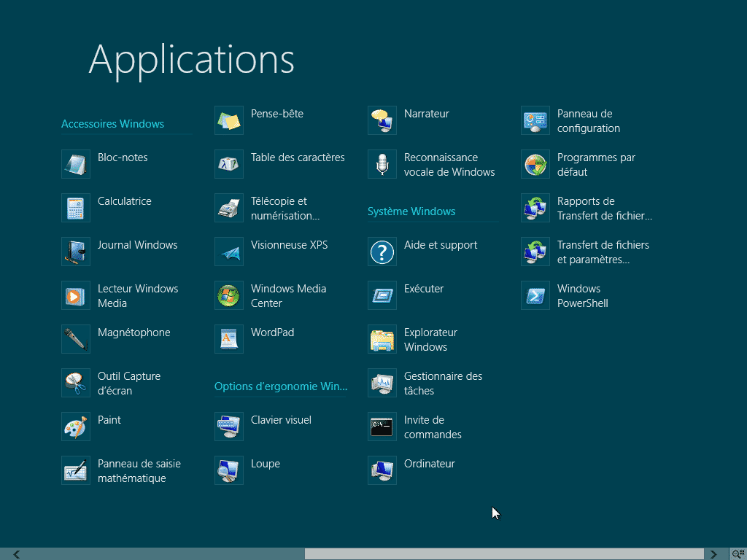The image size is (747, 560).
Task: Click the "Journal Windows" label text
Action: click(x=137, y=245)
